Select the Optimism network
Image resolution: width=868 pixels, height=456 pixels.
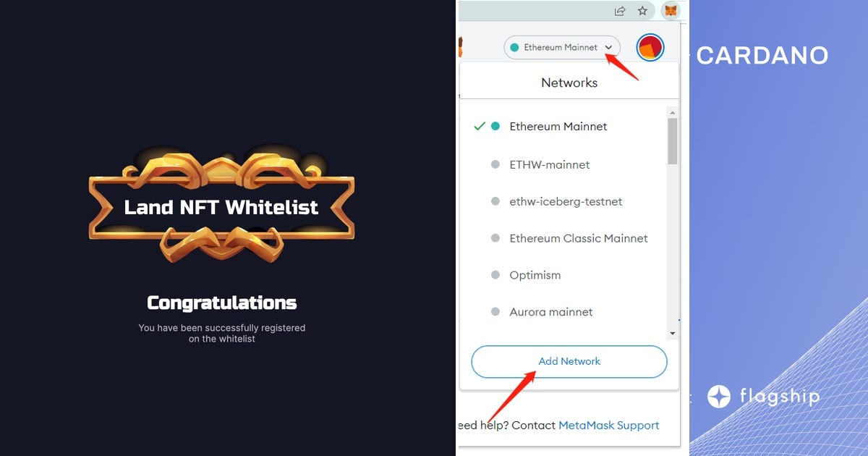pos(563,275)
